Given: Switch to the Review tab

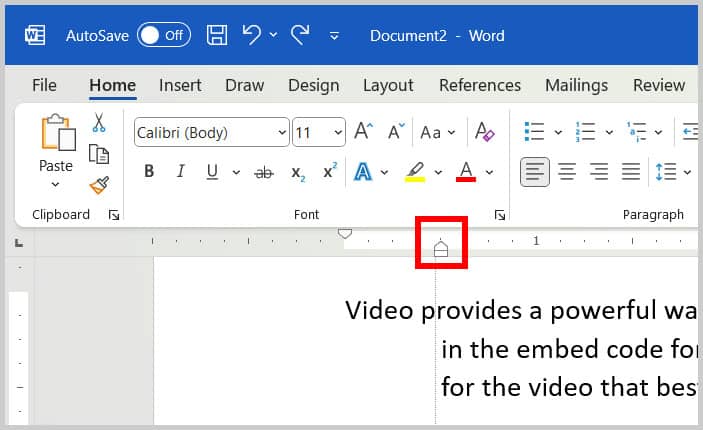Looking at the screenshot, I should coord(659,85).
